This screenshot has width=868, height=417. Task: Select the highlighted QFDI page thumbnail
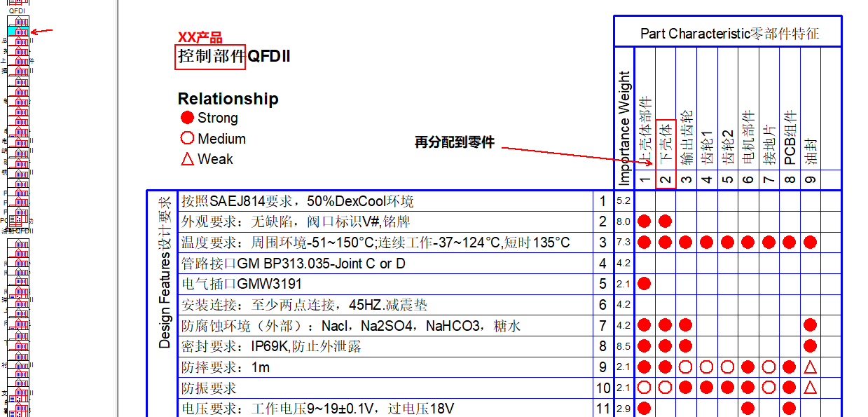pos(18,31)
